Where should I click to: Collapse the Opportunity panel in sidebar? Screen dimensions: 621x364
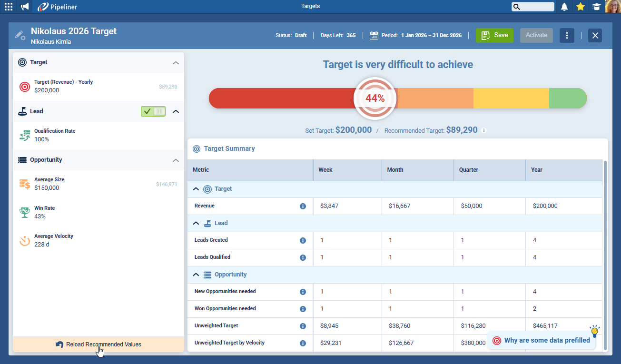[176, 160]
